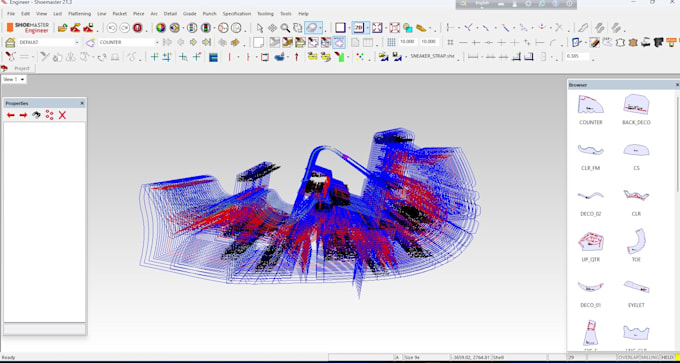Close the Browser panel
Viewport: 680px width, 363px height.
tap(677, 85)
